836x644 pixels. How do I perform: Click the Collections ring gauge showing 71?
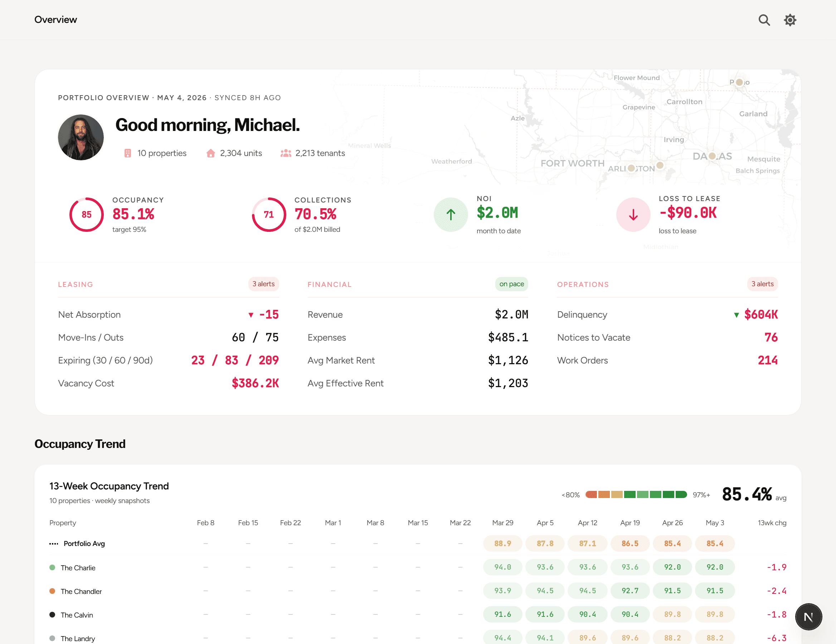pyautogui.click(x=269, y=215)
